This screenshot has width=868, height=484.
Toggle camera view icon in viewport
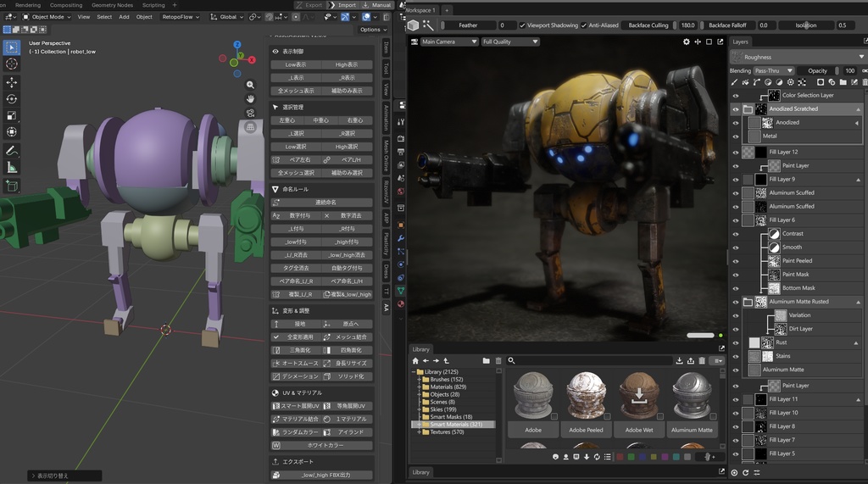250,113
